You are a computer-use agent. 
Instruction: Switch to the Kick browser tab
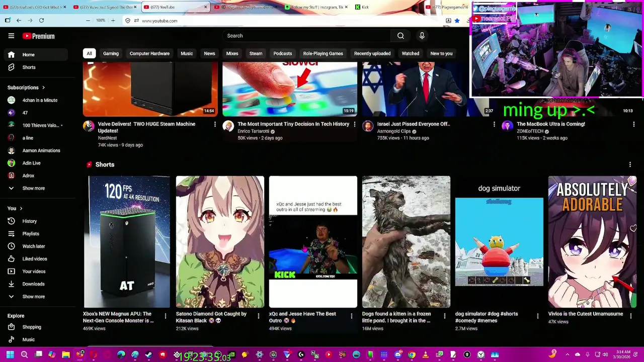tap(385, 7)
